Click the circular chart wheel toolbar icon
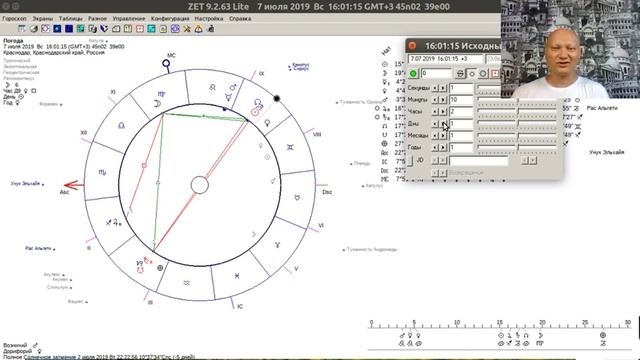 [x=45, y=29]
